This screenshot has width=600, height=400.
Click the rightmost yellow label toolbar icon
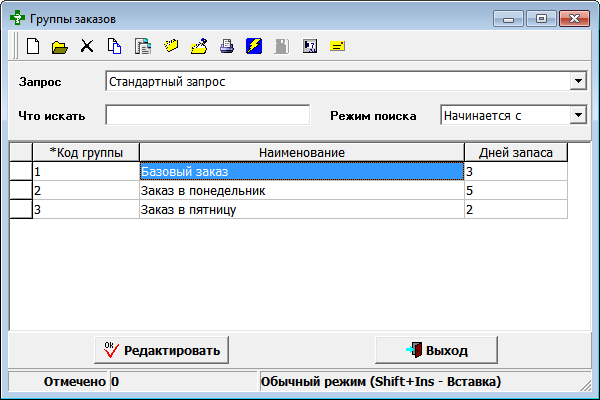pos(337,46)
